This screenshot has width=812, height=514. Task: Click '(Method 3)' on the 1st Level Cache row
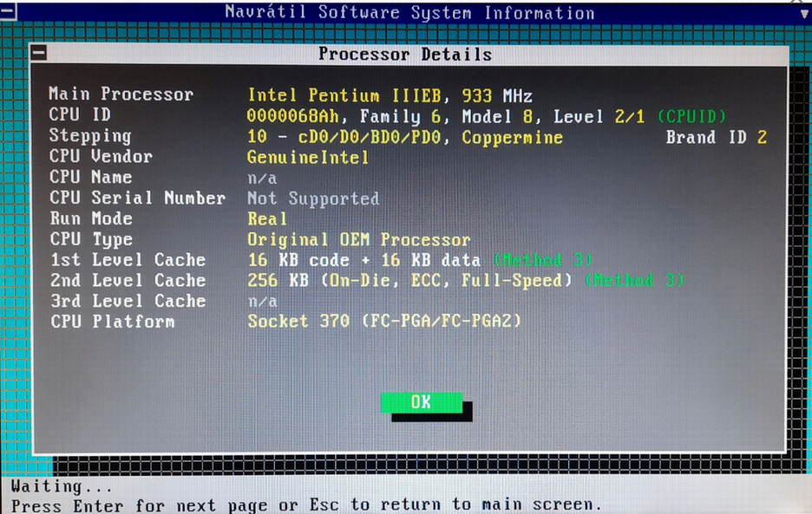543,260
